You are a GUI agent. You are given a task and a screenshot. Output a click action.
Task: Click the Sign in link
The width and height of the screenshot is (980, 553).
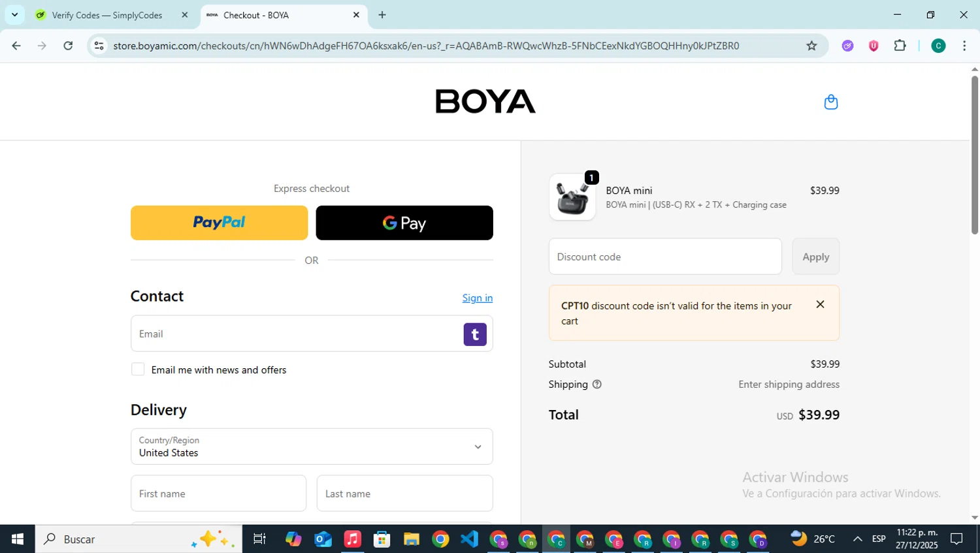pyautogui.click(x=478, y=298)
